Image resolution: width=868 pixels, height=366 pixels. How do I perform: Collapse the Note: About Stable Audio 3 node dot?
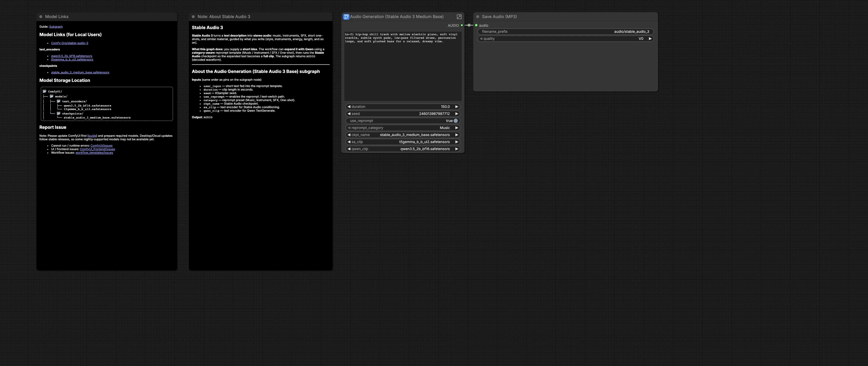click(x=193, y=16)
